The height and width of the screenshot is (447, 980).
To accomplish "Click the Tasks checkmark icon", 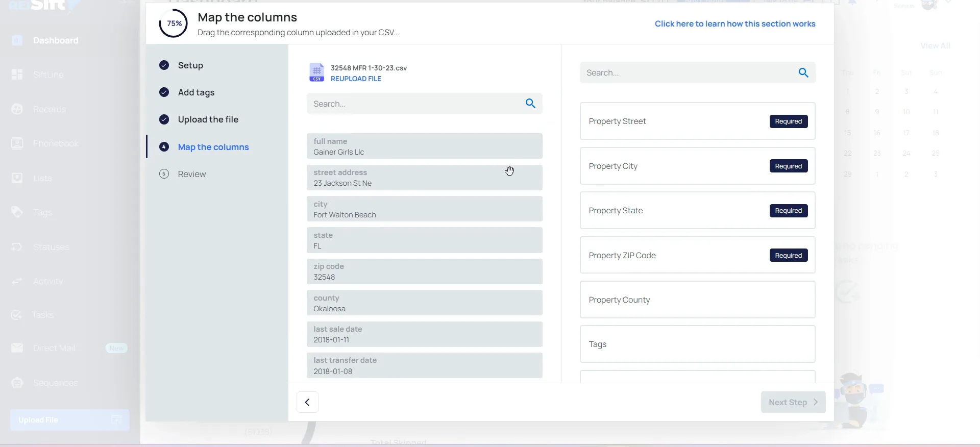I will click(16, 315).
